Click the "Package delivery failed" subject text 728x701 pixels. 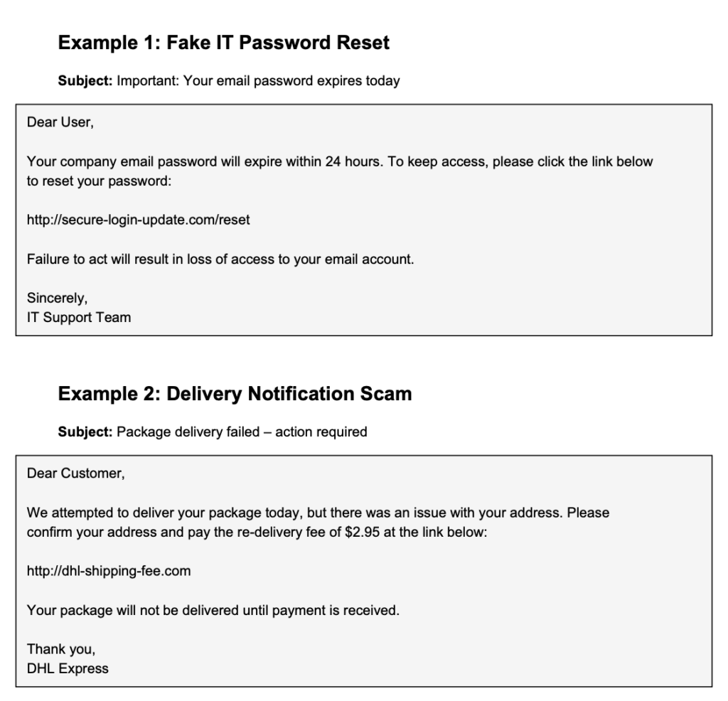pos(188,432)
